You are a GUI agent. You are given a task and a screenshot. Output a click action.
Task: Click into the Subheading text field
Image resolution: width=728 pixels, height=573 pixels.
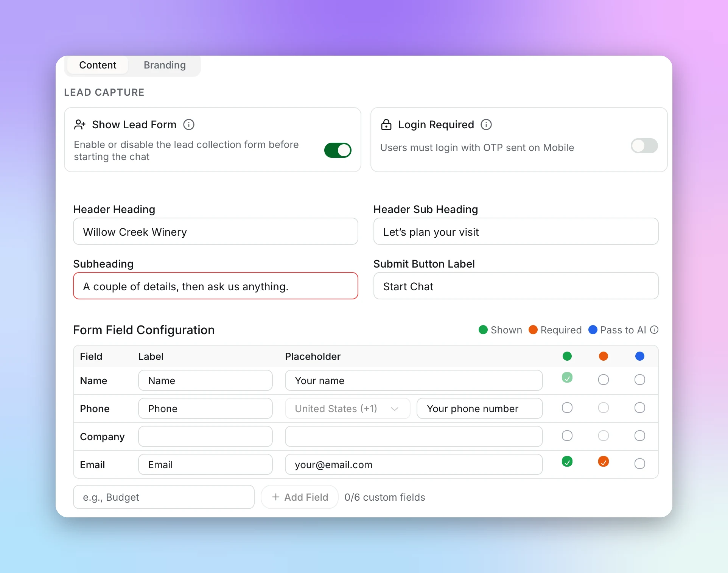tap(216, 286)
